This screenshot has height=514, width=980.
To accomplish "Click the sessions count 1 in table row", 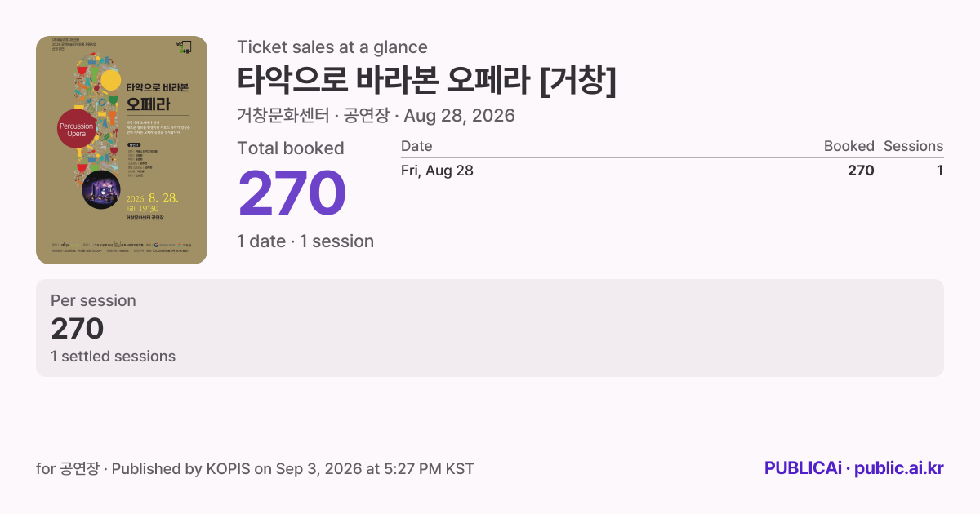I will click(x=940, y=171).
